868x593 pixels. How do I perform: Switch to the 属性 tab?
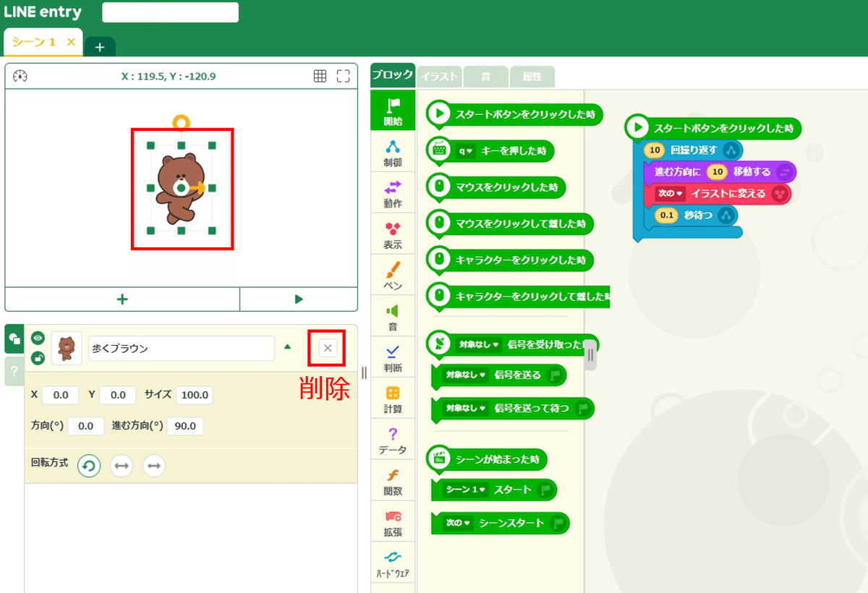pos(532,76)
